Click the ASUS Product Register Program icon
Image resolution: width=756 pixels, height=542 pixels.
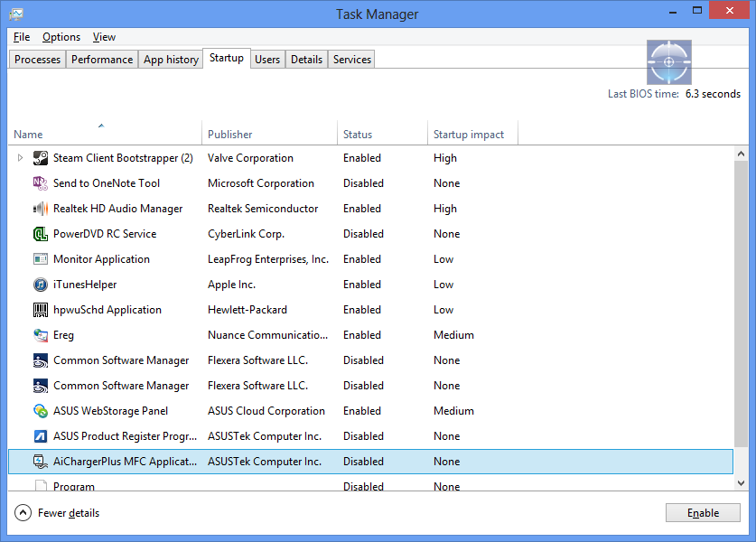pyautogui.click(x=41, y=436)
